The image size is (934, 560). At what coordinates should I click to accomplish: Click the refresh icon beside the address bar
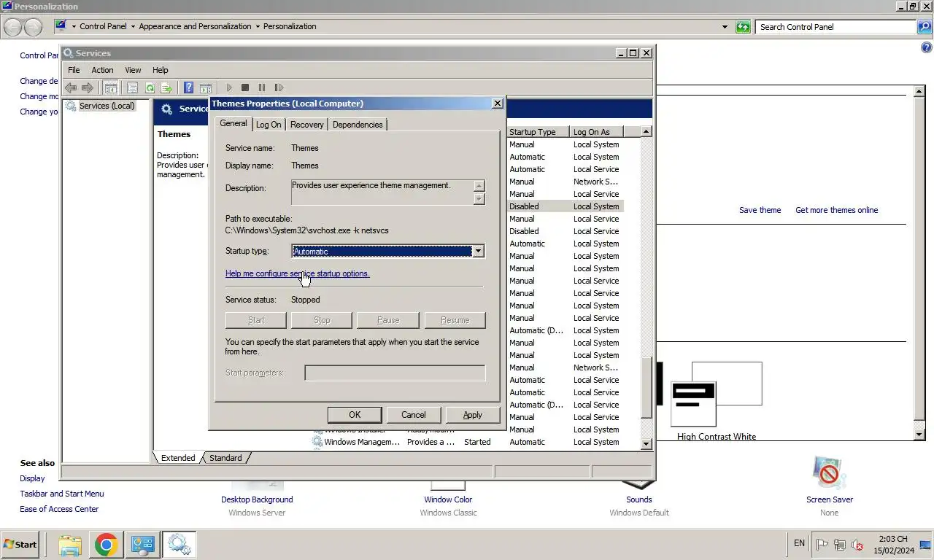tap(743, 27)
